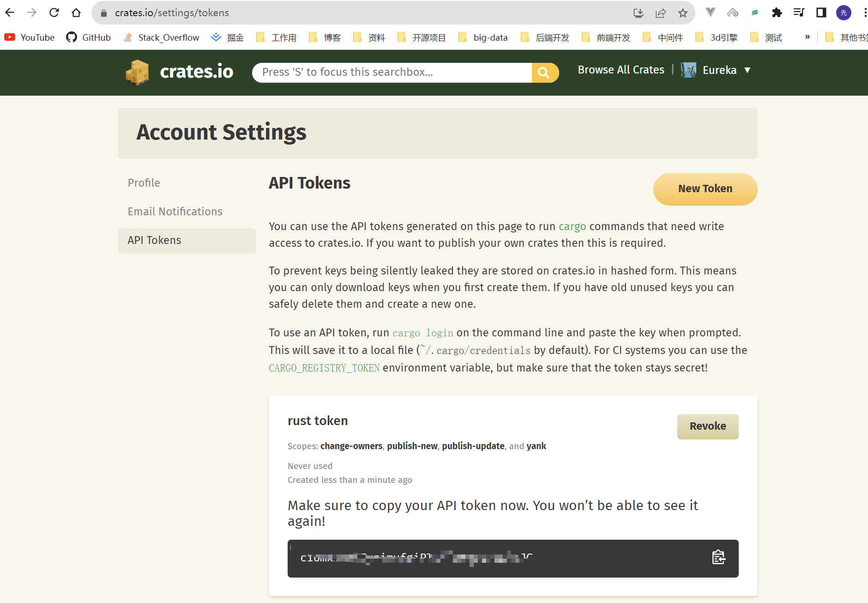Create a token with New Token button

pos(705,189)
